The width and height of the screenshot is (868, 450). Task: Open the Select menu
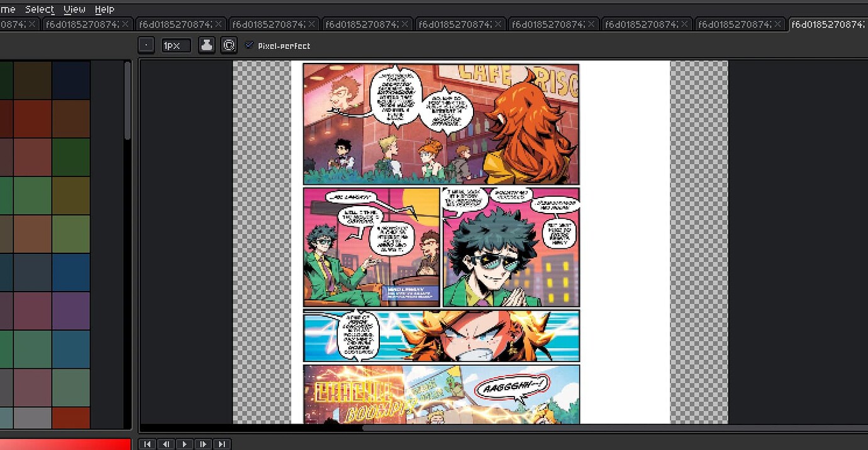point(39,9)
